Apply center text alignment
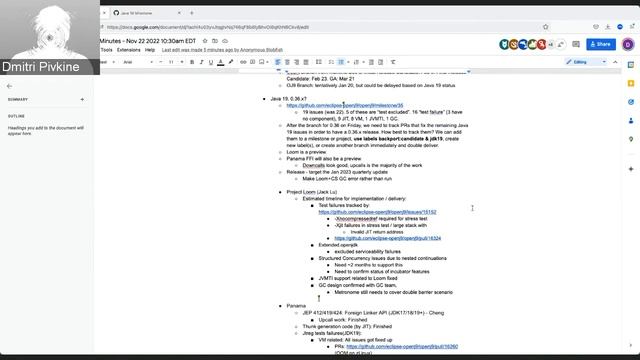The height and width of the screenshot is (360, 640). [287, 62]
